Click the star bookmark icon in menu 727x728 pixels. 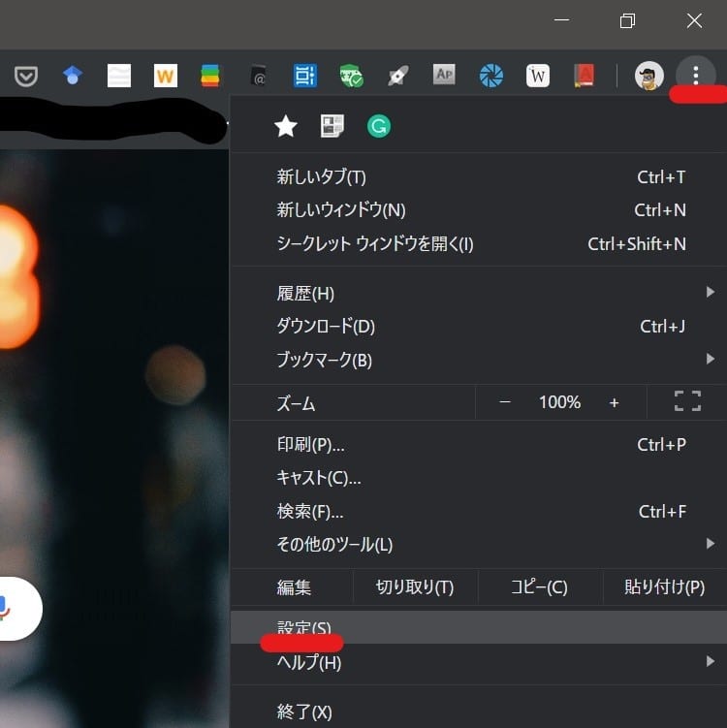(286, 126)
